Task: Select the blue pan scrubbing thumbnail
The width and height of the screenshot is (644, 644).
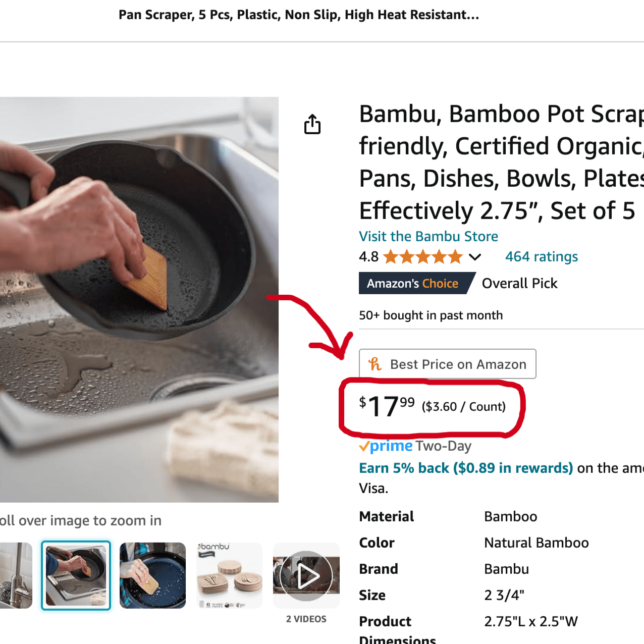Action: (152, 575)
